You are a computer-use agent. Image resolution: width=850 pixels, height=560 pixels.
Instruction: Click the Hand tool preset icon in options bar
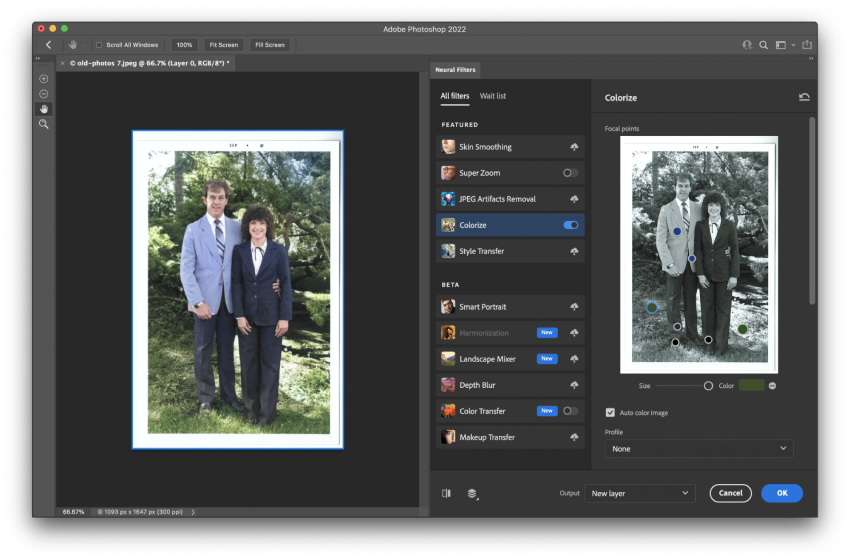click(73, 45)
